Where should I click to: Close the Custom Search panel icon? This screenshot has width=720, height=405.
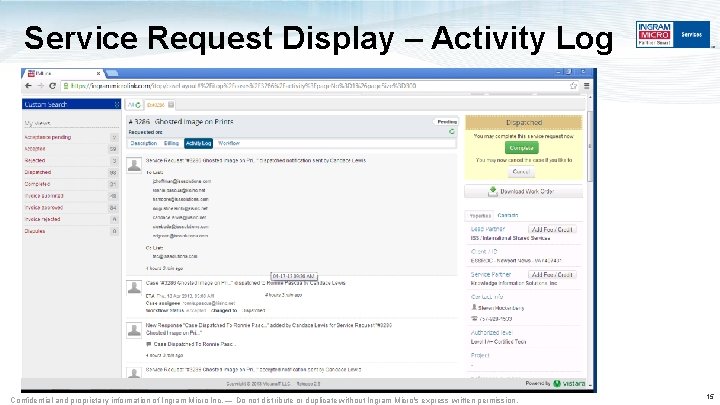pos(117,105)
